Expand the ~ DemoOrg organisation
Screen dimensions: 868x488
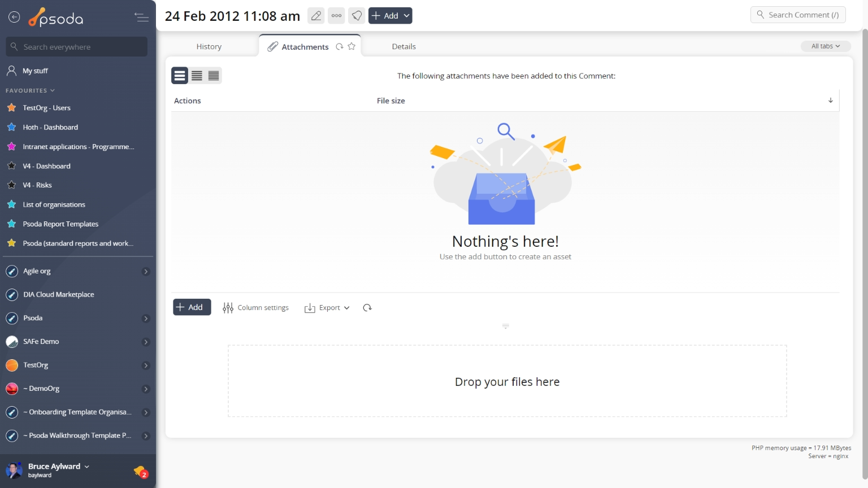tap(146, 389)
